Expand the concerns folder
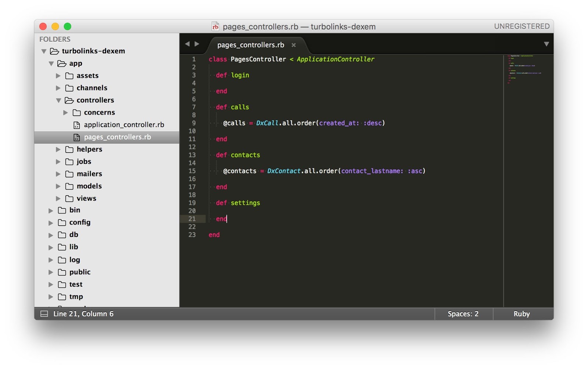The image size is (588, 369). (x=65, y=112)
